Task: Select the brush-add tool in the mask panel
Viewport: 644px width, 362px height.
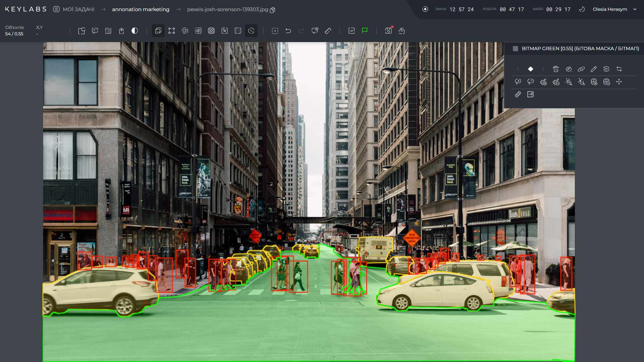Action: [543, 82]
